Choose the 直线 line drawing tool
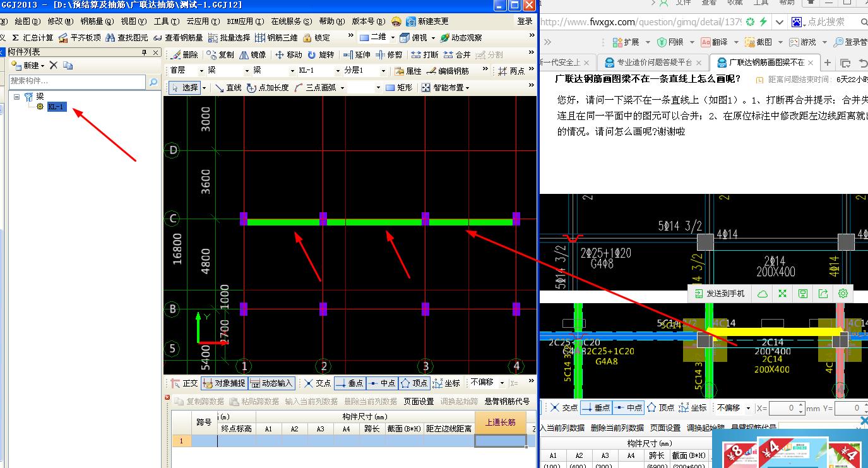868x468 pixels. click(x=228, y=88)
